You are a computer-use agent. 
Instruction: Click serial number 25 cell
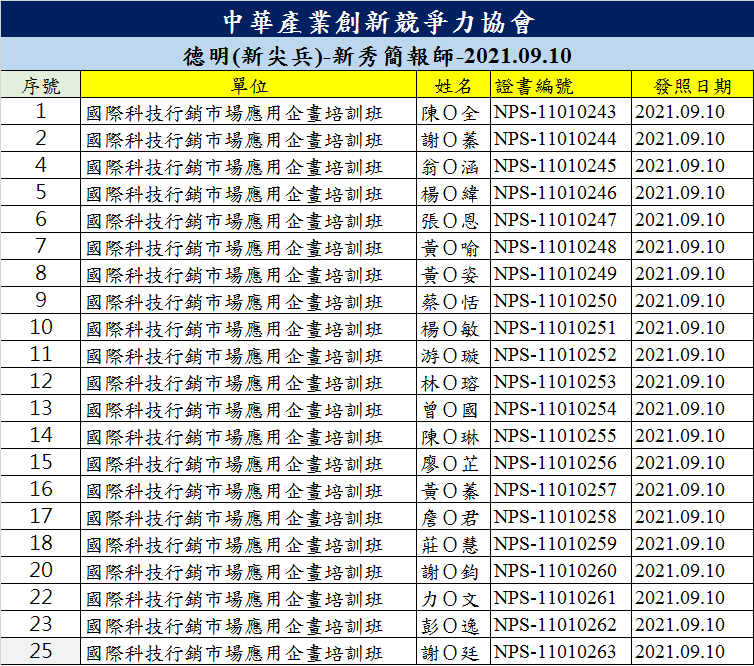tap(41, 651)
